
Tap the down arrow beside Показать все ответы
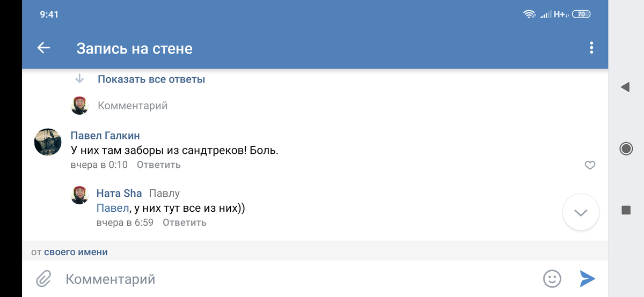coord(79,79)
